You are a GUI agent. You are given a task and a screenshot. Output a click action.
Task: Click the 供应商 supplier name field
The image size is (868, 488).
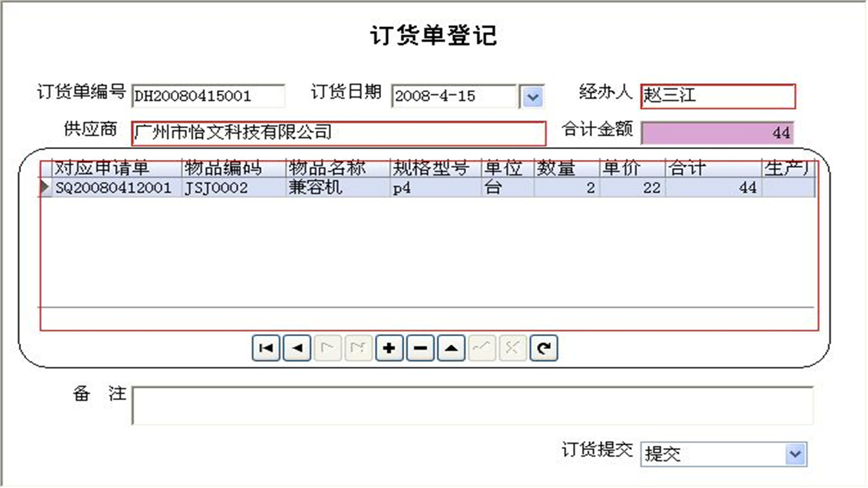[x=339, y=134]
